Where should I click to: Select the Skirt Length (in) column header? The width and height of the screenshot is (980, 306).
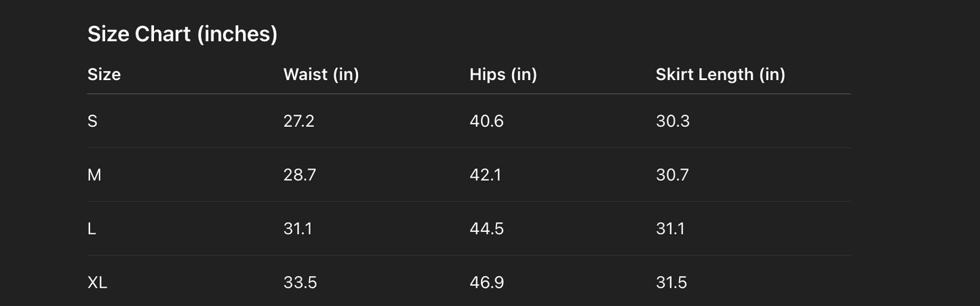point(720,75)
